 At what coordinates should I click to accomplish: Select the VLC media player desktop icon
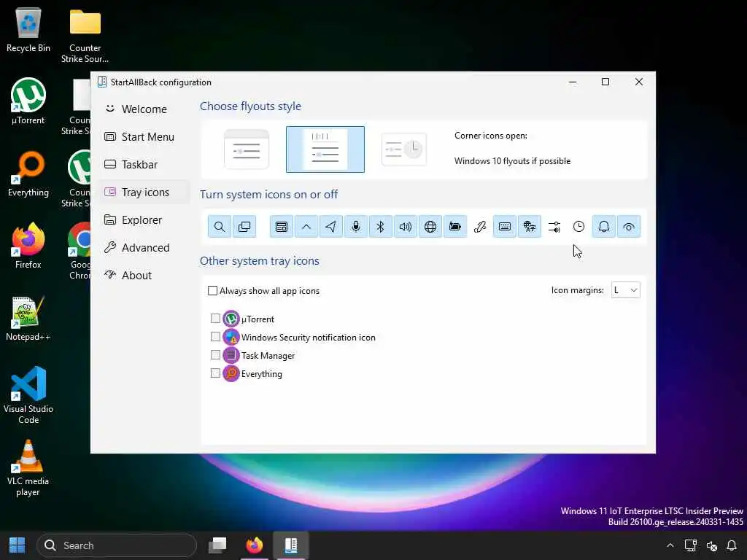click(x=28, y=468)
